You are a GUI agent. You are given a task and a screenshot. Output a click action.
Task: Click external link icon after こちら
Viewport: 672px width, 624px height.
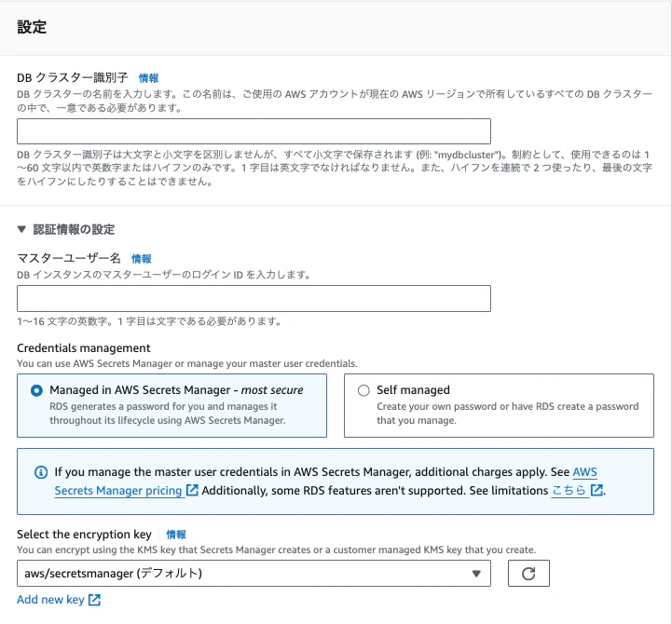tap(597, 491)
